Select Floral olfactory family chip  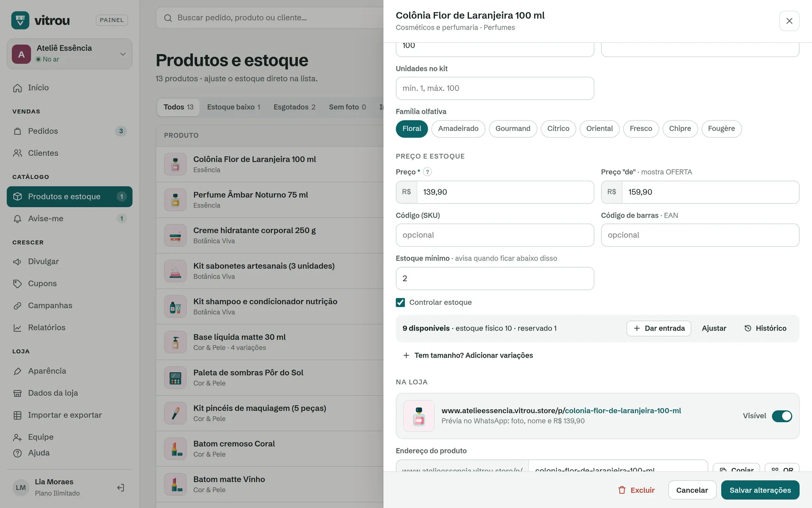coord(412,129)
